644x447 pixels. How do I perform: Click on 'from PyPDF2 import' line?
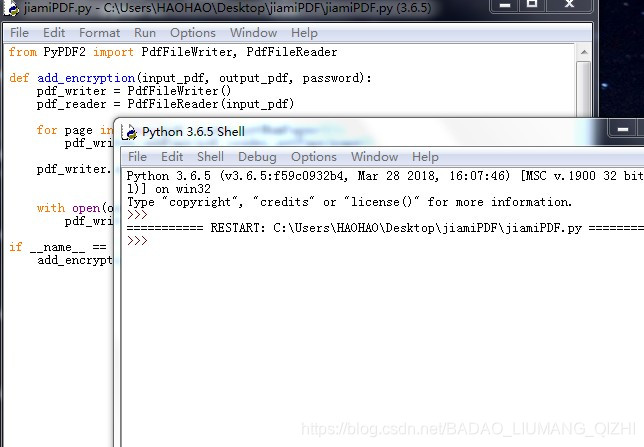pyautogui.click(x=173, y=52)
